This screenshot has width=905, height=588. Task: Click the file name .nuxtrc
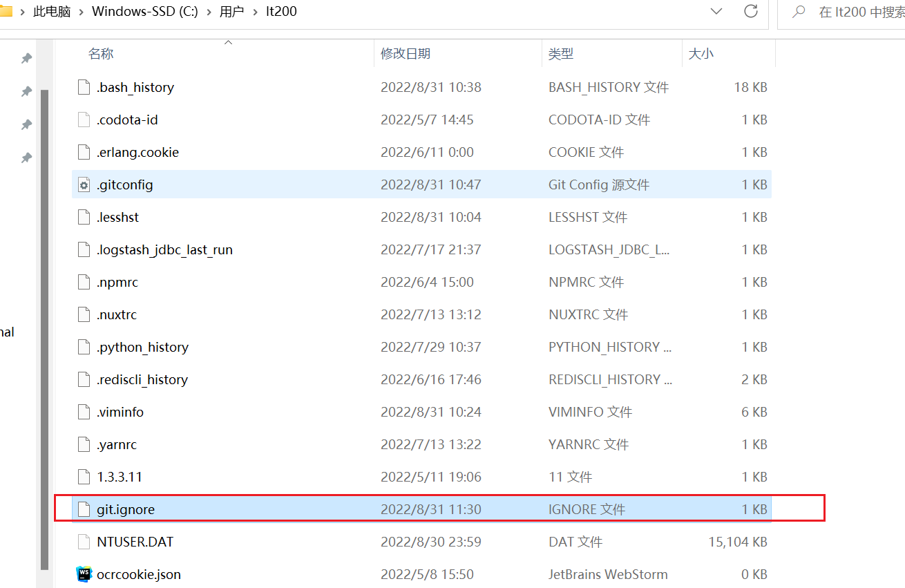coord(117,315)
